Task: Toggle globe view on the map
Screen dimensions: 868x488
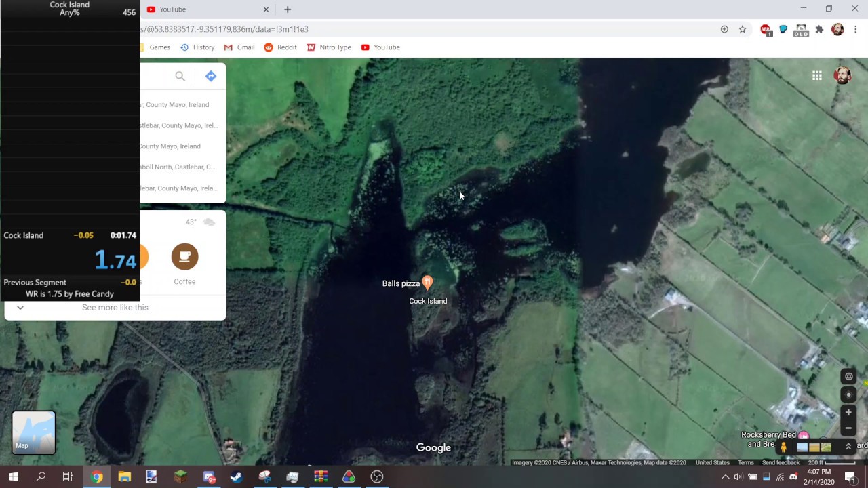Action: pos(848,377)
